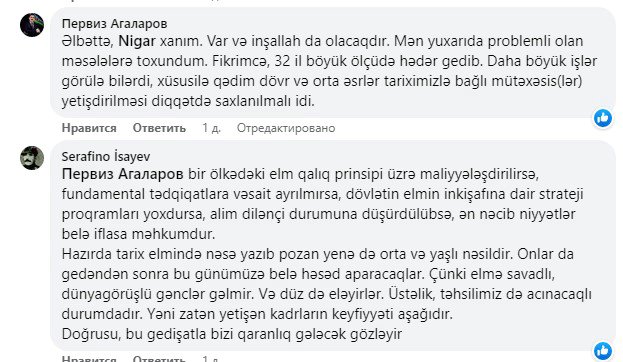Open the tagged Nigar mention
The height and width of the screenshot is (362, 623).
(x=137, y=41)
